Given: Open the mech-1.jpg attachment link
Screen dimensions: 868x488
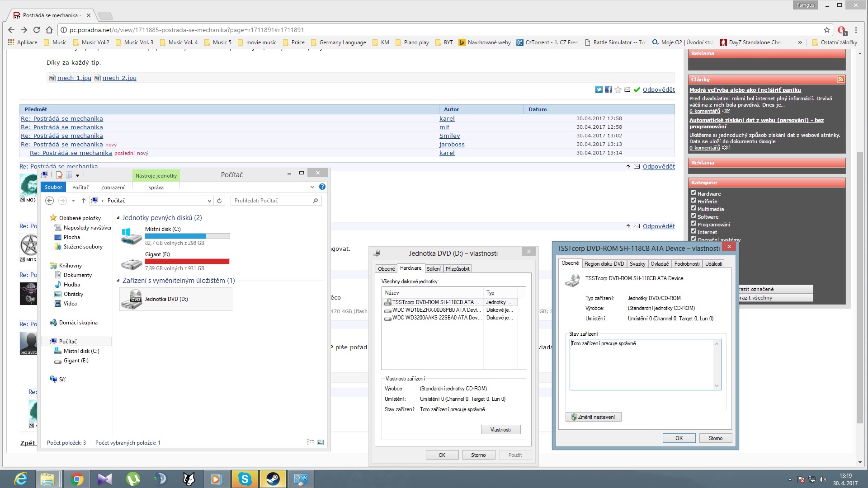Looking at the screenshot, I should coord(74,78).
